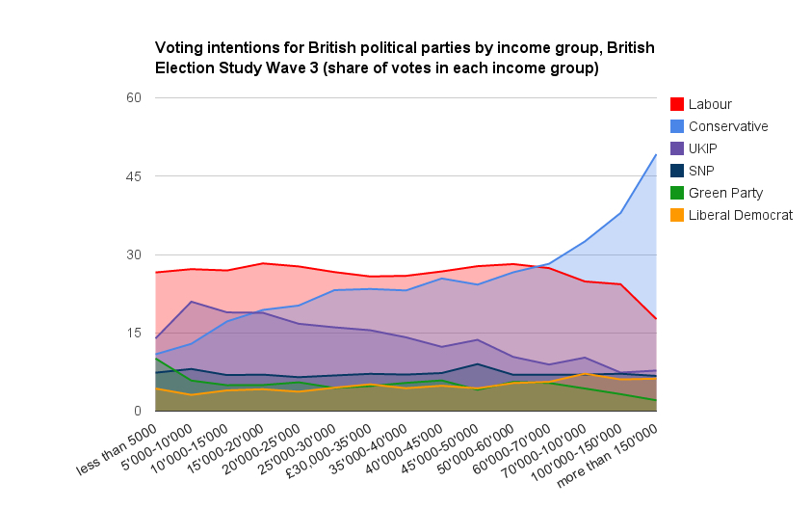The height and width of the screenshot is (508, 812).
Task: Click the 15 value on the vertical axis
Action: 133,333
